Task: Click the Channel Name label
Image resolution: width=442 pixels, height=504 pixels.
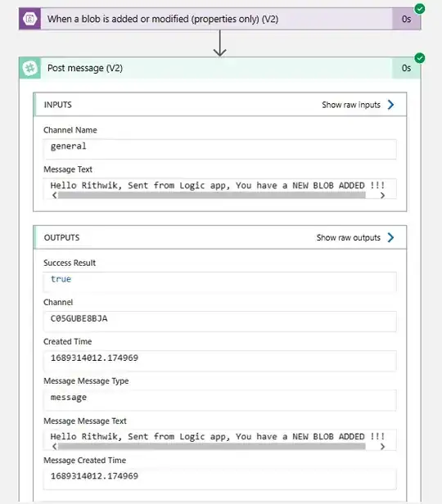Action: click(70, 130)
